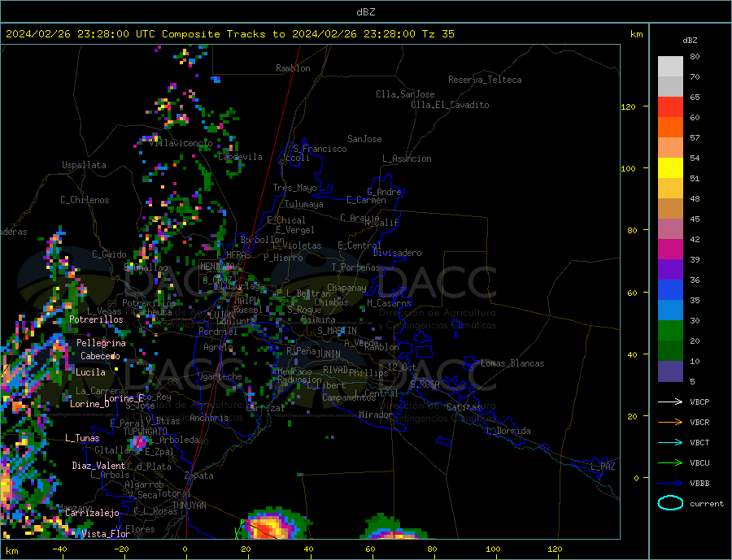
Task: Click the Pellegrina label
Action: pos(101,343)
